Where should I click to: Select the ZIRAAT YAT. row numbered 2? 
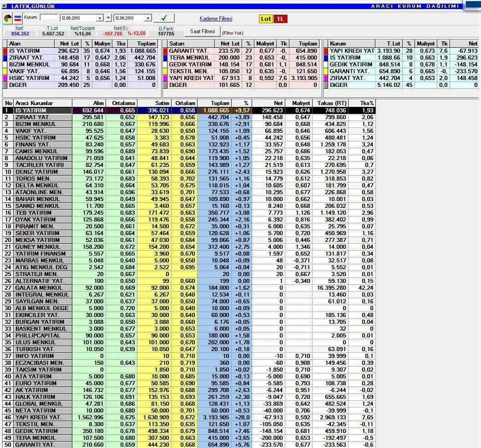(x=189, y=117)
